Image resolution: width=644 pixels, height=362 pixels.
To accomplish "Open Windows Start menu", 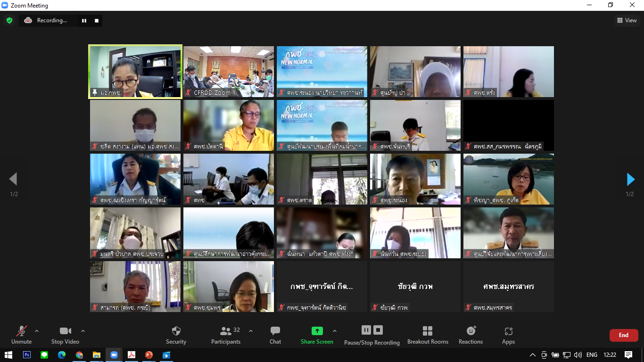I will [x=8, y=355].
